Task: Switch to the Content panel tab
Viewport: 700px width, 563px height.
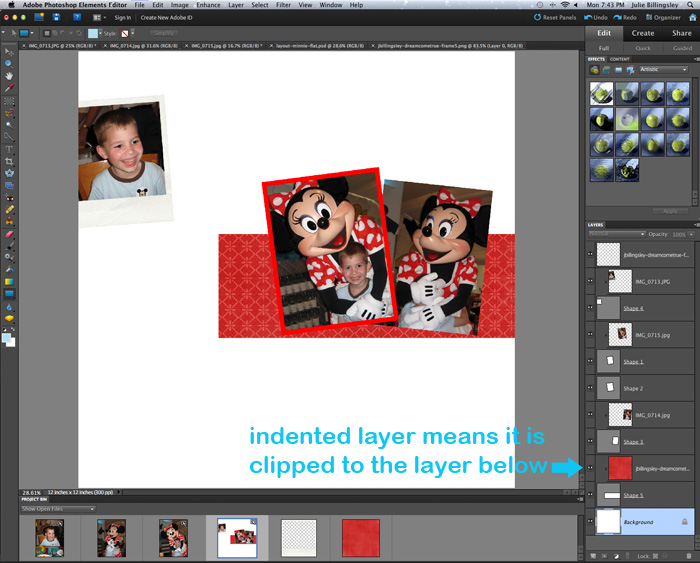Action: 620,59
